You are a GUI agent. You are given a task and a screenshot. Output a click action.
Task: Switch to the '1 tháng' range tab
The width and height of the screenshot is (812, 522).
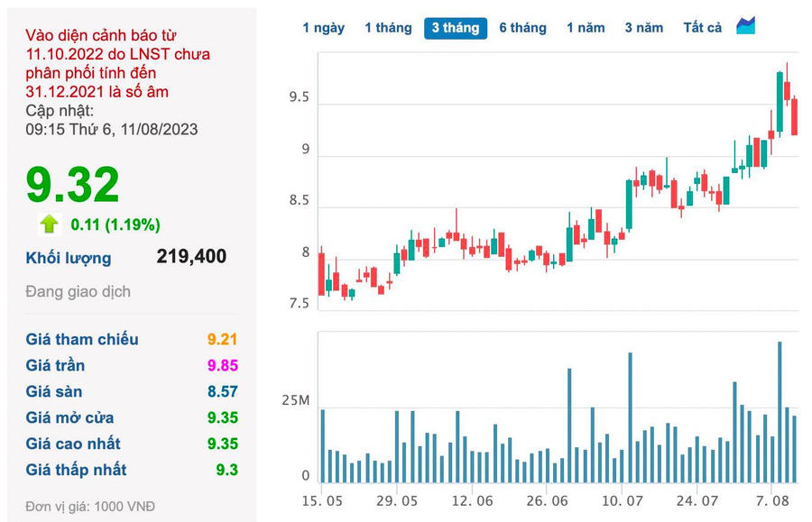pyautogui.click(x=388, y=28)
